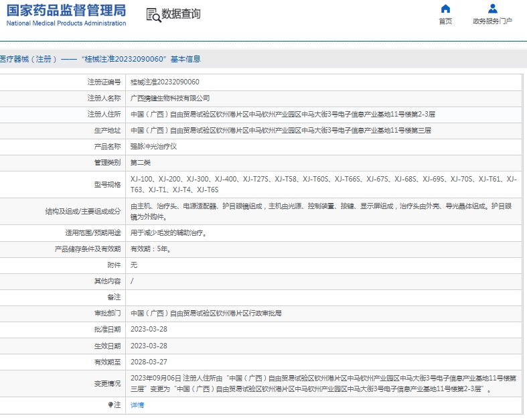Select product name 强脉冲光治疗仪

(x=153, y=147)
